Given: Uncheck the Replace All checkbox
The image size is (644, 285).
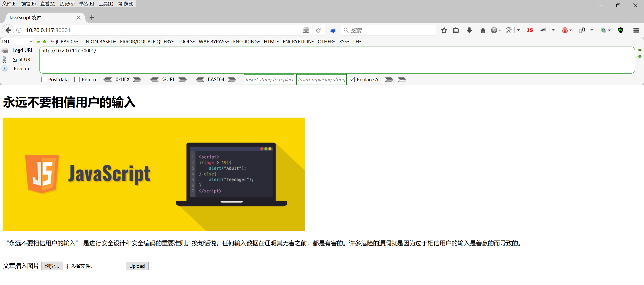Looking at the screenshot, I should click(x=352, y=79).
